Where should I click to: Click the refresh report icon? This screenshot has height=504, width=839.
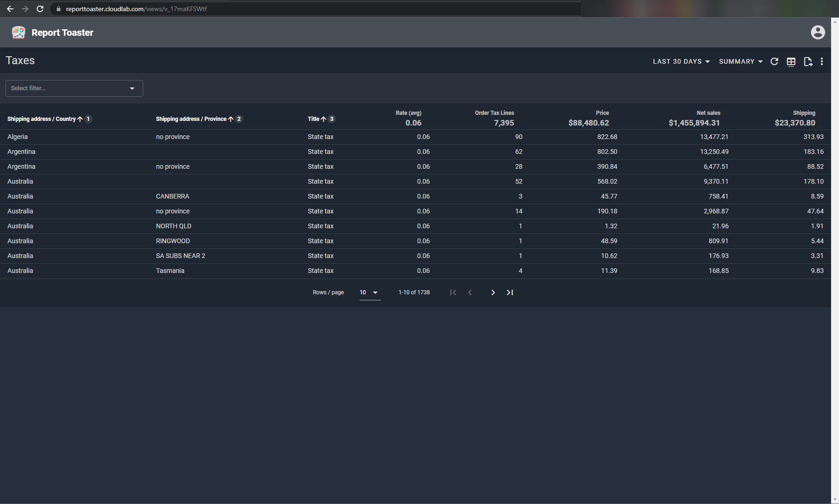click(774, 61)
